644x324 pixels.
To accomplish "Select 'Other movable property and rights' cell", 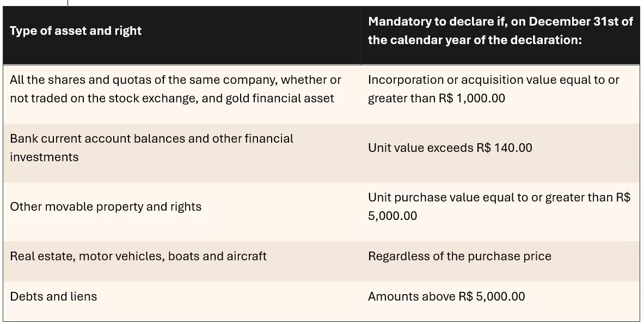I will coord(106,206).
